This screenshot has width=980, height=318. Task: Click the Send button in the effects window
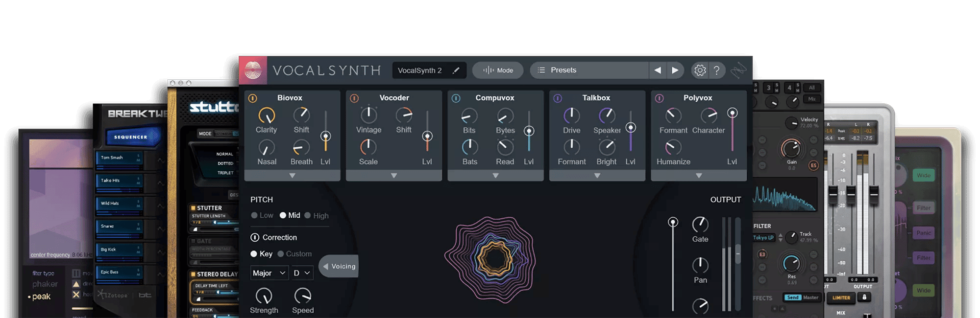click(792, 297)
